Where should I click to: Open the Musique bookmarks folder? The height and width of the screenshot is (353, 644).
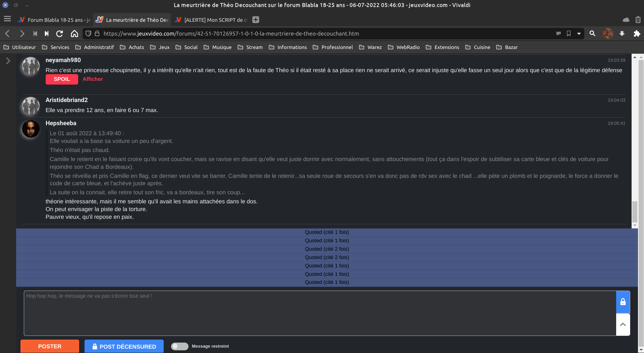[218, 47]
